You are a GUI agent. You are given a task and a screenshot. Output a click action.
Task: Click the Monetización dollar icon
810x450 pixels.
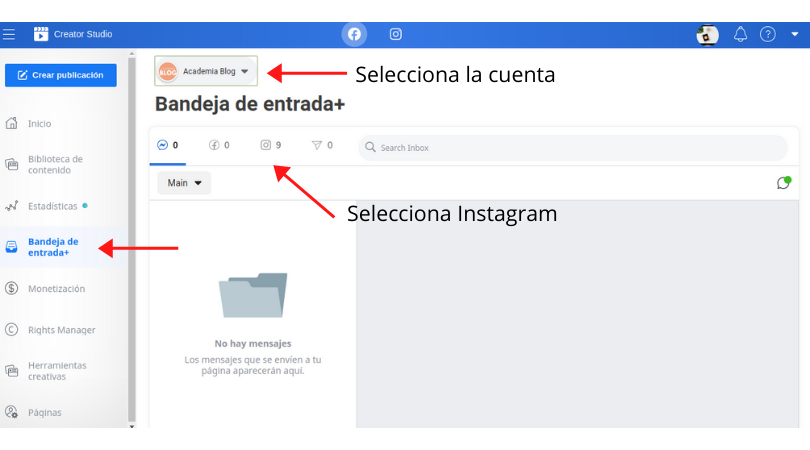11,288
